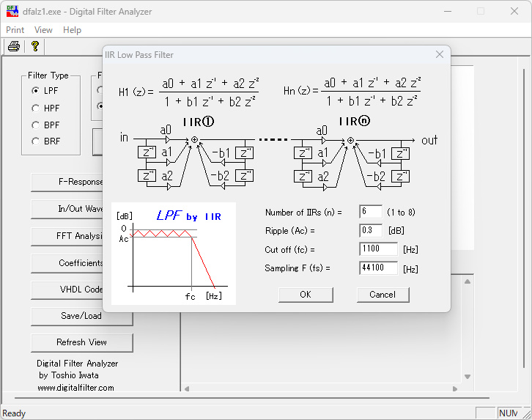Screen dimensions: 532x420
Task: Click the Refresh View button
Action: (x=81, y=342)
